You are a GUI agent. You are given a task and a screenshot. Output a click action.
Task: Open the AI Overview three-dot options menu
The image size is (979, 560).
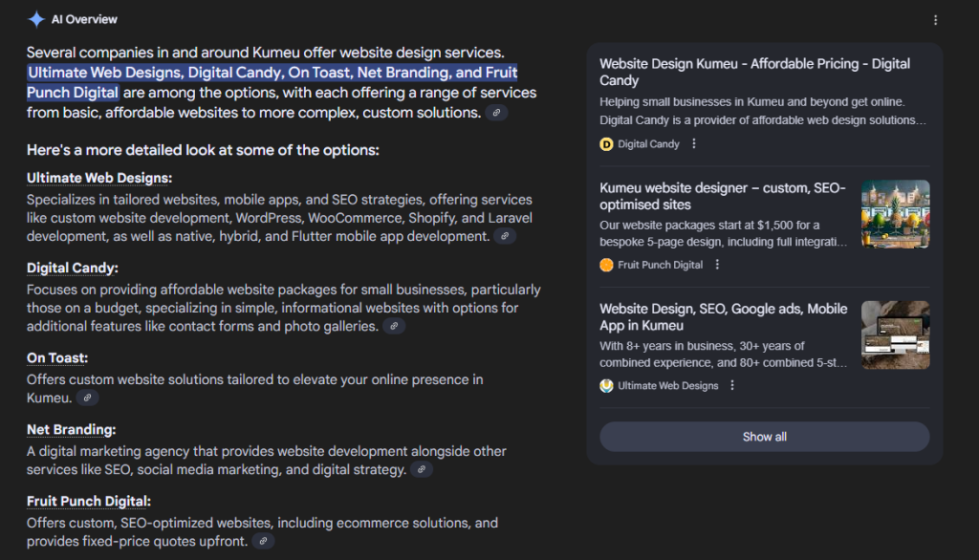point(935,20)
